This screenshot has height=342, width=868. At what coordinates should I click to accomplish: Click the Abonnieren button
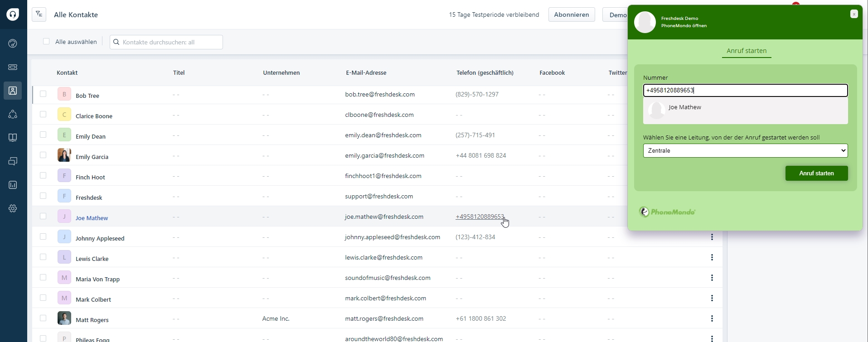click(x=571, y=14)
